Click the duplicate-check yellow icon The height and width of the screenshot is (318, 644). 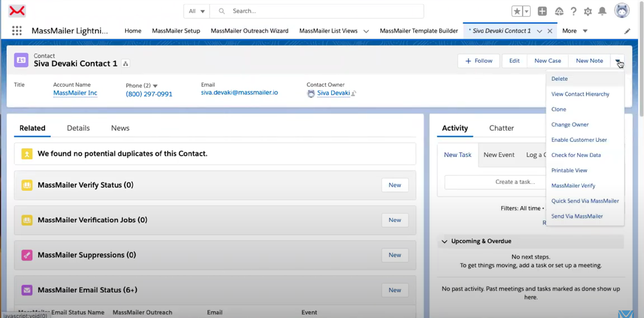[27, 154]
